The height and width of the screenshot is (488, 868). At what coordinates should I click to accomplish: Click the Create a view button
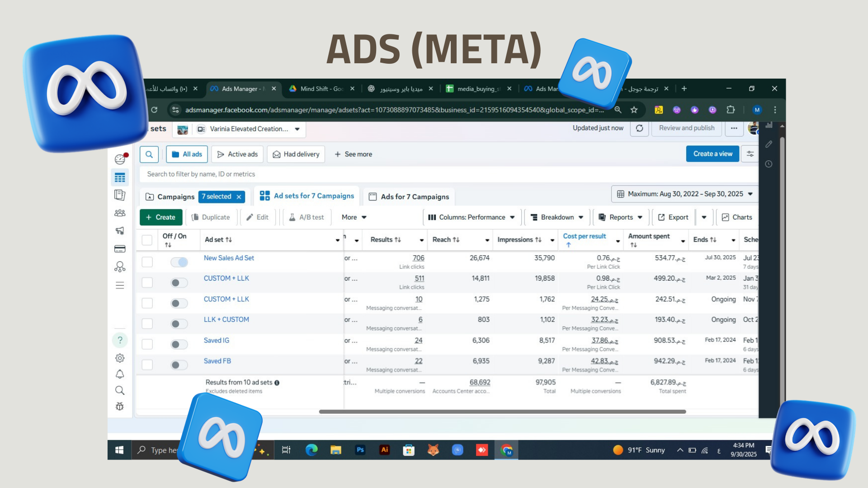click(x=712, y=154)
